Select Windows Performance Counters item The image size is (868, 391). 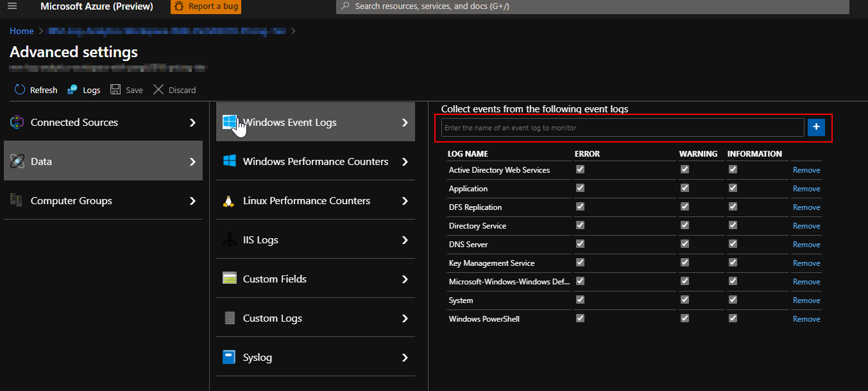click(316, 161)
